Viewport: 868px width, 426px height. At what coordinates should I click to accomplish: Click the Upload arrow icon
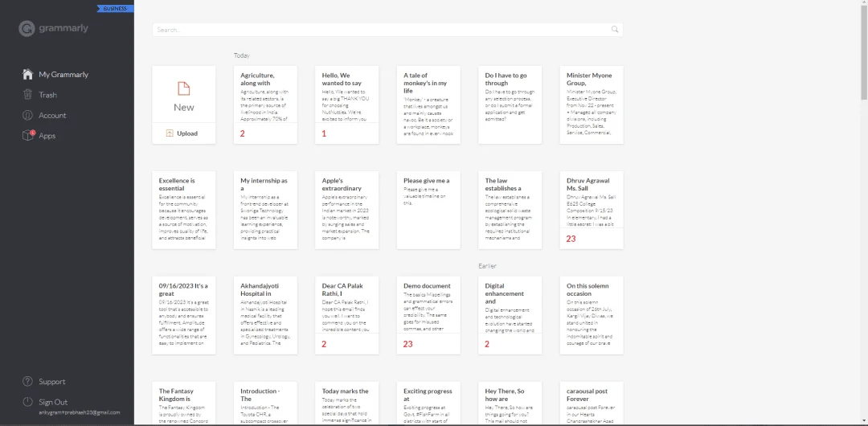(x=170, y=133)
